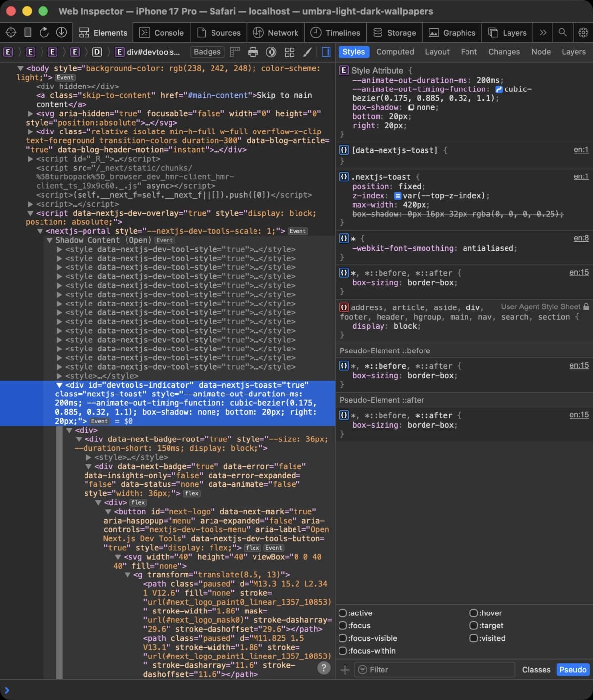The image size is (593, 700).
Task: Click User Agent Style Sheet lock icon
Action: [586, 306]
